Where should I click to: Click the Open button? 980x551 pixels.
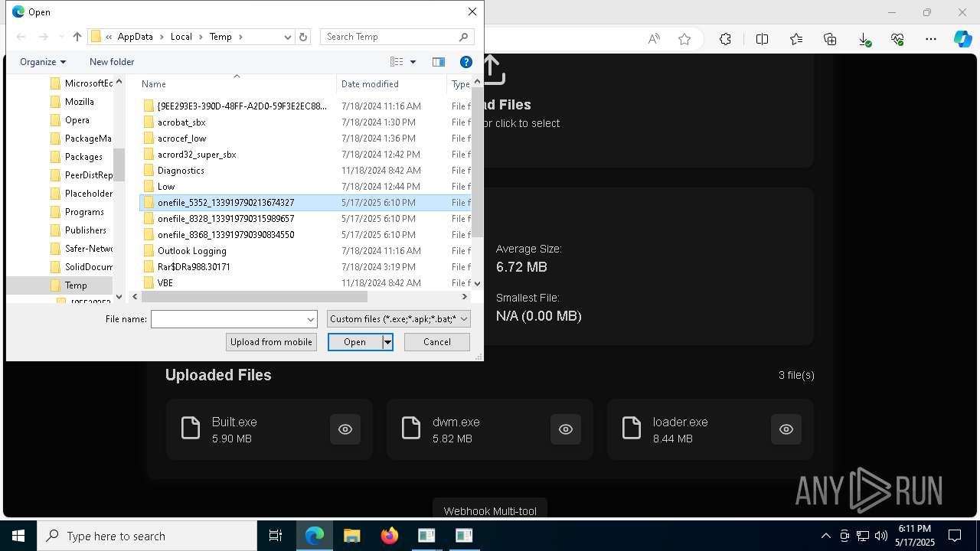(354, 342)
